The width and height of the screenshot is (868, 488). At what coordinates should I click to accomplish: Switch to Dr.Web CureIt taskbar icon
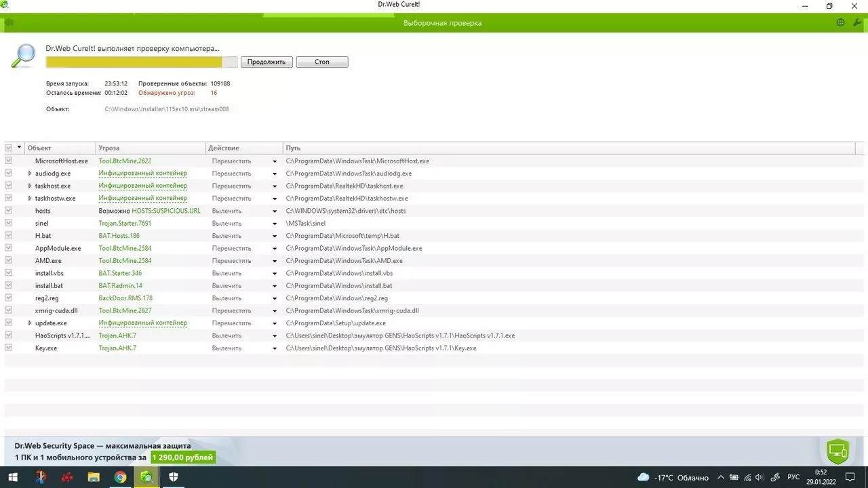[146, 477]
